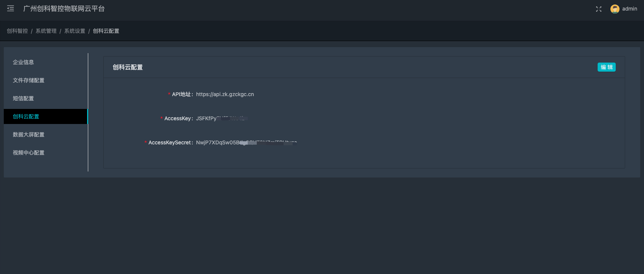Click 系统管理 breadcrumb item
644x274 pixels.
tap(46, 31)
